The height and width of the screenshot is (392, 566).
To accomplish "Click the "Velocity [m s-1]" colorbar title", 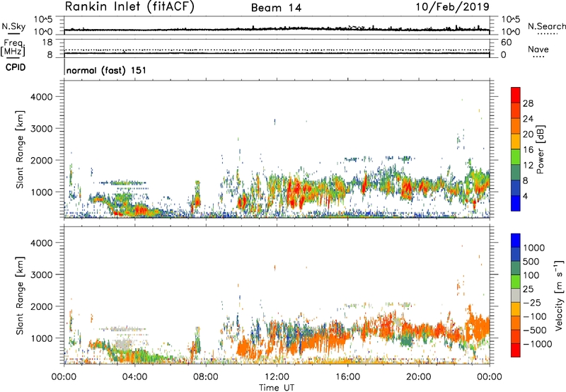I will 559,295.
